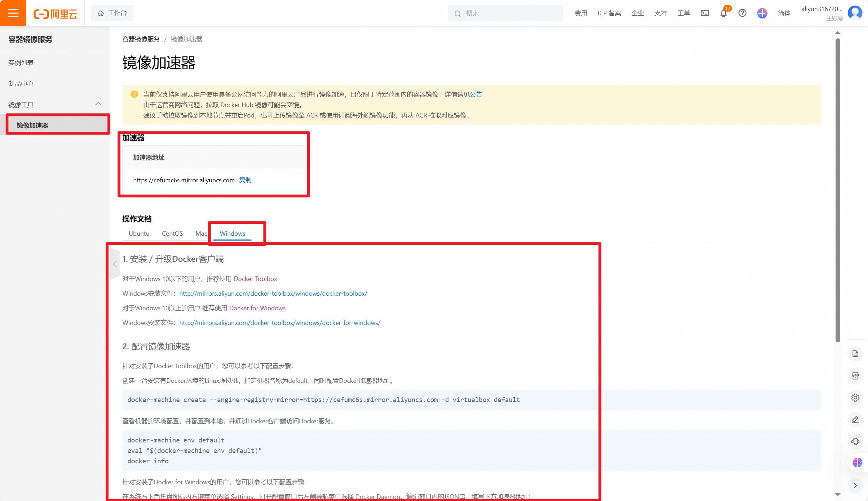
Task: Open the help question mark icon
Action: (742, 13)
